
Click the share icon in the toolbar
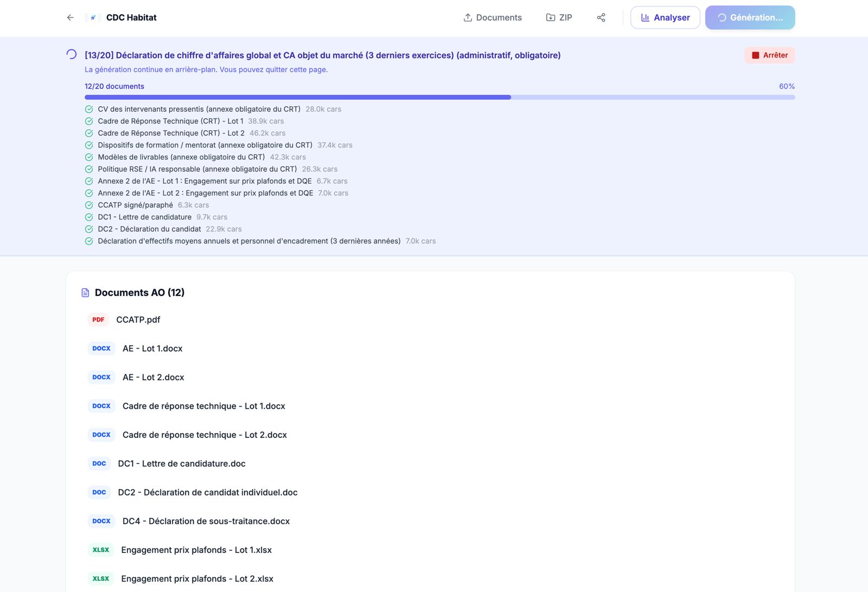(x=601, y=17)
